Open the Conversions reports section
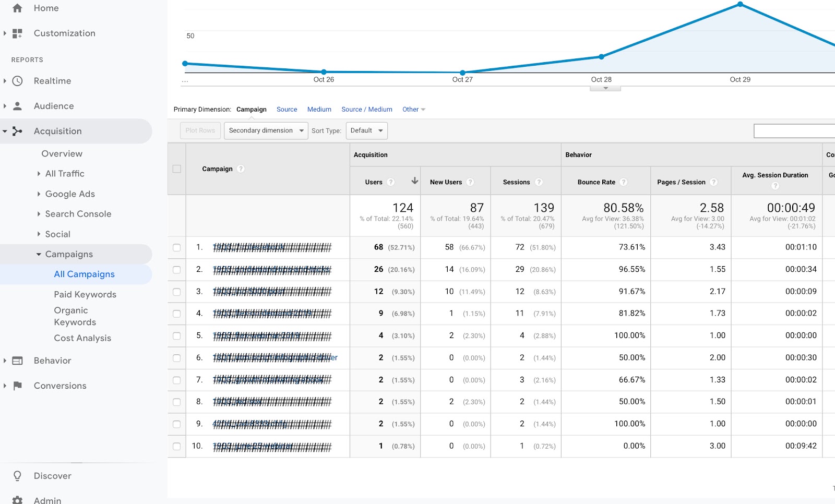Image resolution: width=835 pixels, height=504 pixels. coord(60,386)
